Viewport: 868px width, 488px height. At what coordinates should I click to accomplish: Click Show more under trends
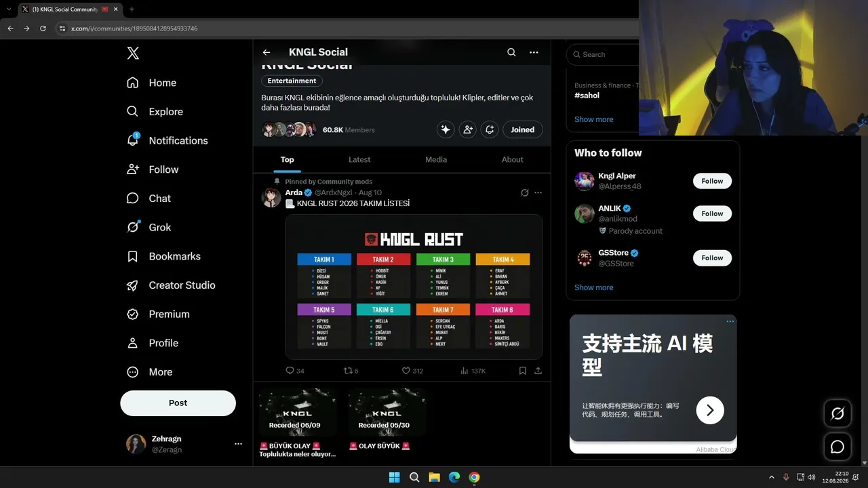click(593, 119)
